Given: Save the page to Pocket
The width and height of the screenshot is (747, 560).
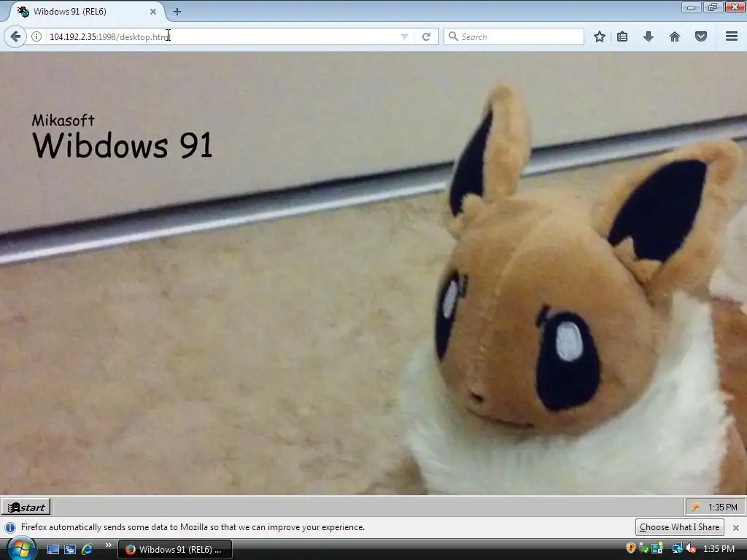Looking at the screenshot, I should click(701, 36).
